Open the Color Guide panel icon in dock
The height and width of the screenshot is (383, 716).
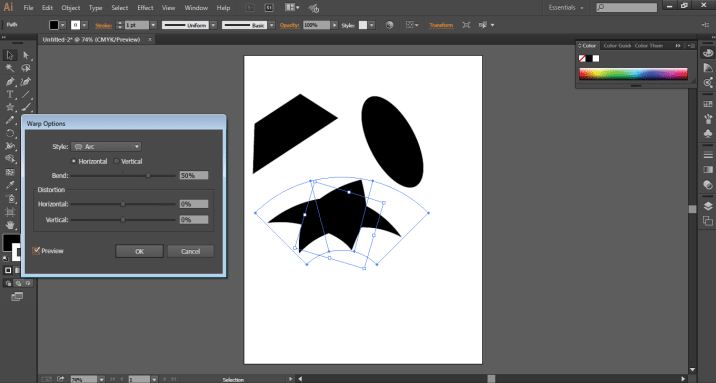(x=708, y=68)
